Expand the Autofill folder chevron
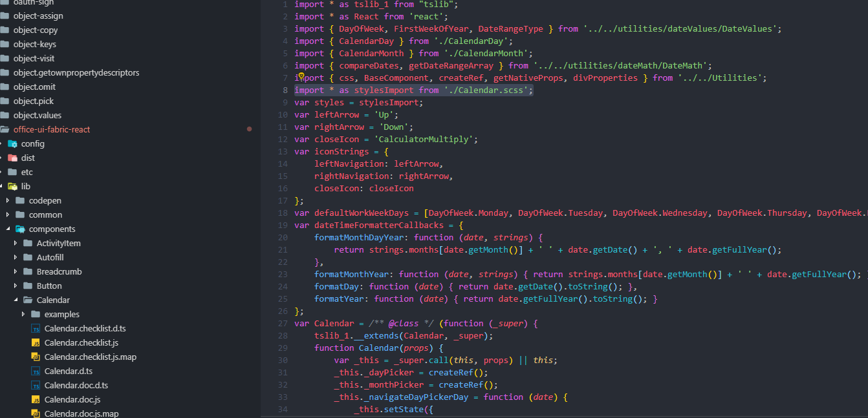Image resolution: width=868 pixels, height=418 pixels. (16, 257)
